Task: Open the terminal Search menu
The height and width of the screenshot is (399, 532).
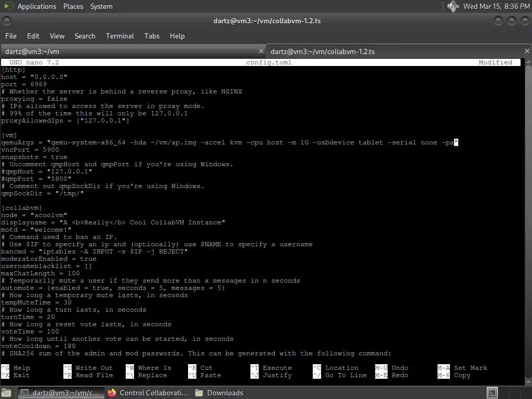Action: (85, 36)
